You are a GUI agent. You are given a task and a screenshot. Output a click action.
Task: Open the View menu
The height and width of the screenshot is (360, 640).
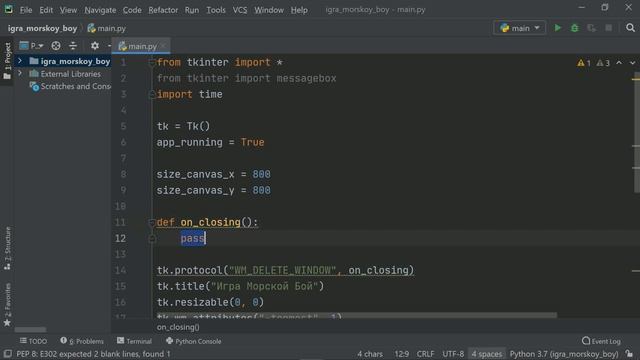pos(68,10)
